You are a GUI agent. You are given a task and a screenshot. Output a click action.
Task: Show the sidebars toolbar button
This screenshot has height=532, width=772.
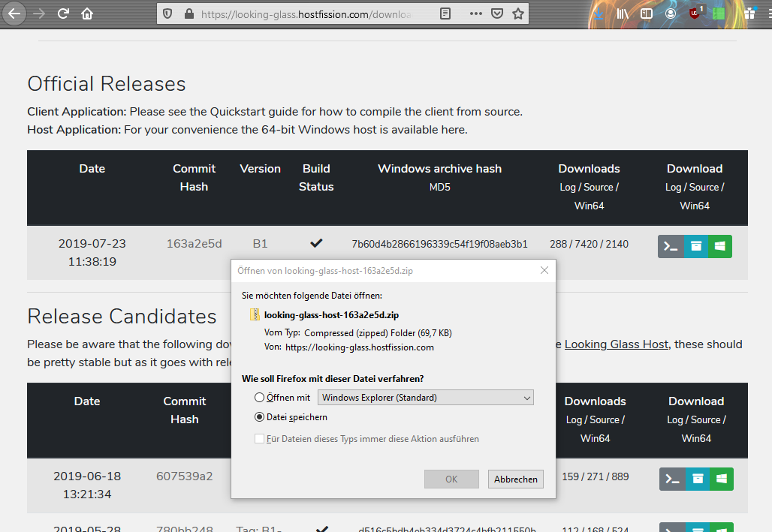pyautogui.click(x=646, y=14)
